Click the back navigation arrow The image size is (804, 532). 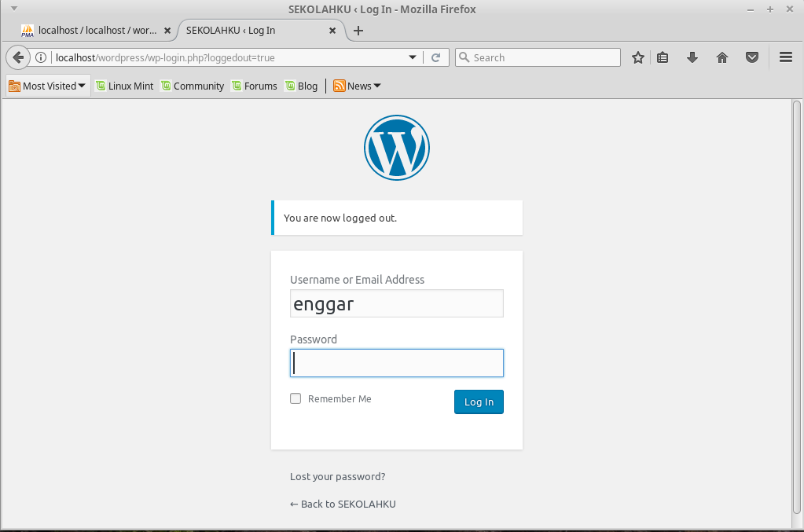click(17, 57)
